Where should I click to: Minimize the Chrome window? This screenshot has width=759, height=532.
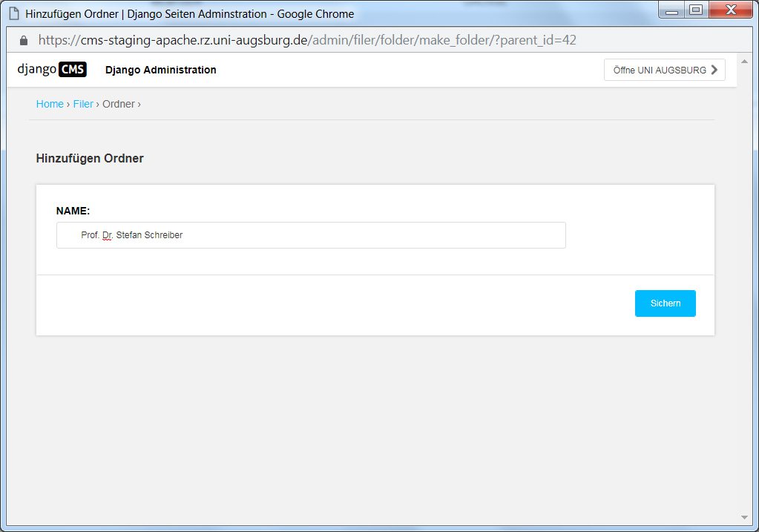671,10
